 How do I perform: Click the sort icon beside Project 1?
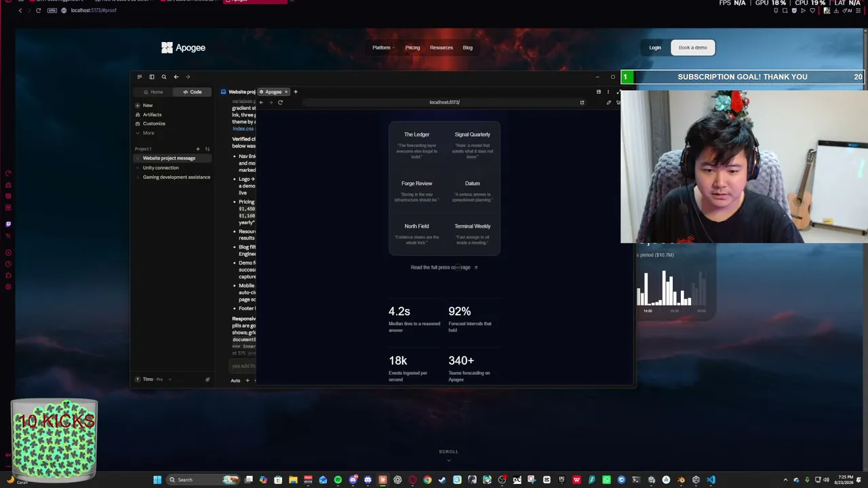pyautogui.click(x=208, y=148)
